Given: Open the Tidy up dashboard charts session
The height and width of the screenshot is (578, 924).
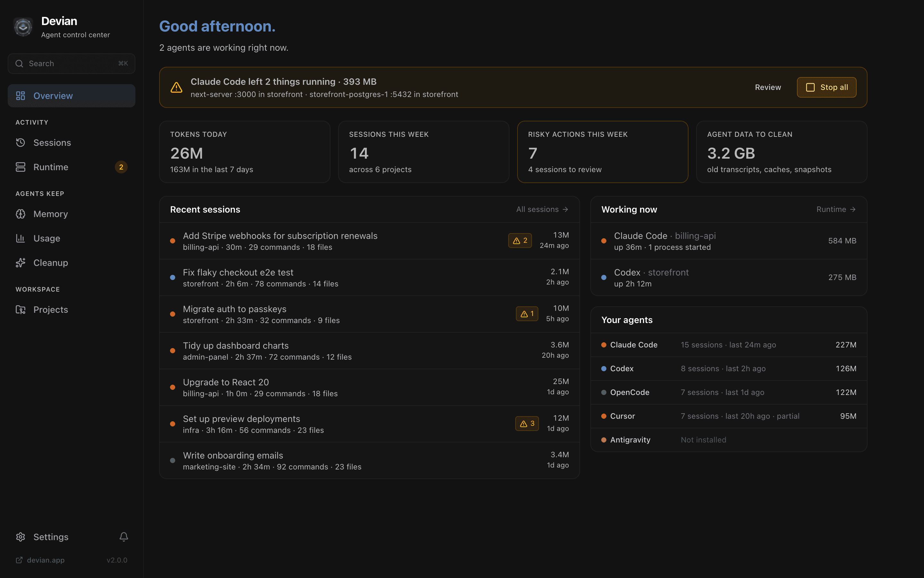Looking at the screenshot, I should coord(369,351).
